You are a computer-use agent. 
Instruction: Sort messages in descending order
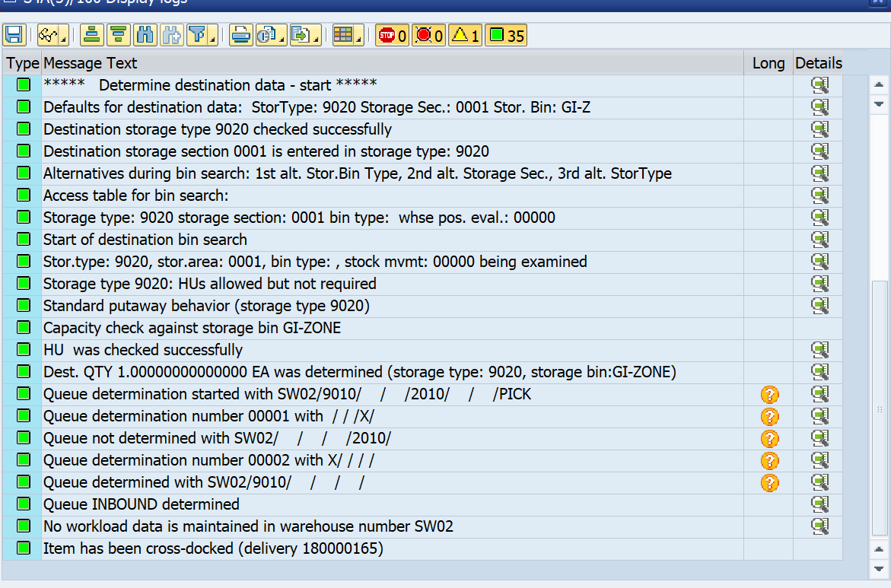coord(117,34)
